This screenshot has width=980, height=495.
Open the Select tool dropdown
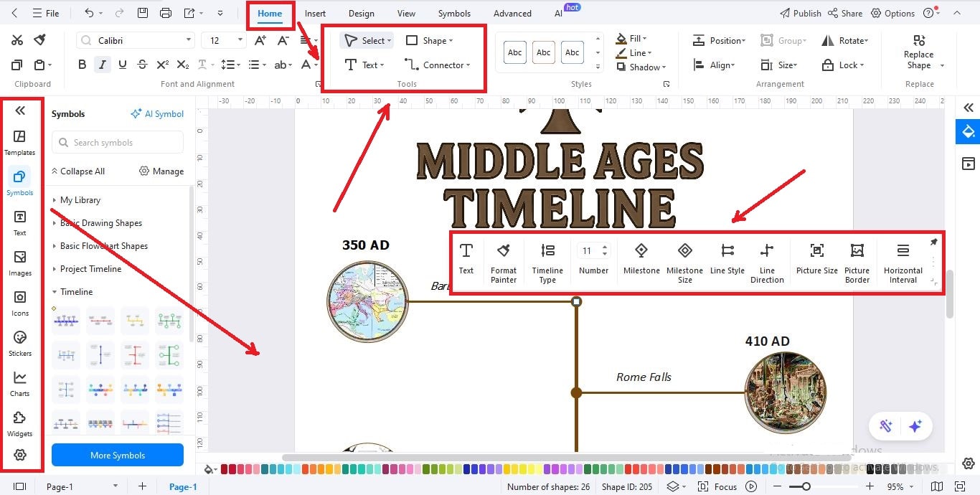point(367,41)
